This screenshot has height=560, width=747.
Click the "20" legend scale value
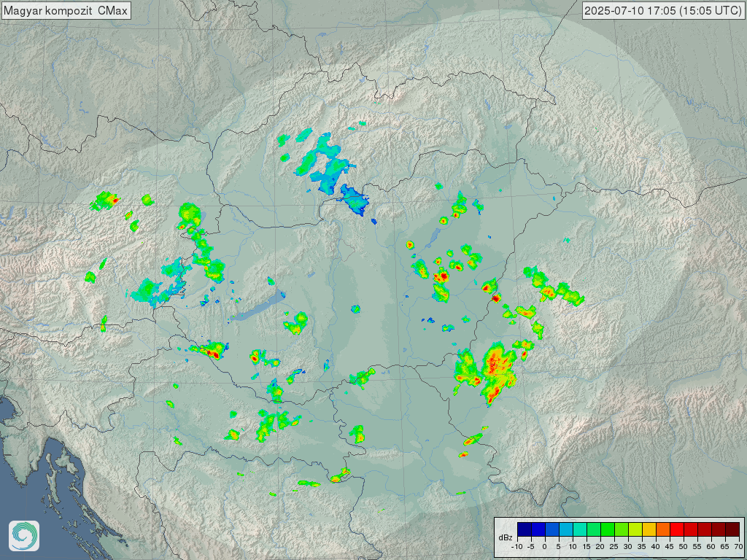(600, 547)
